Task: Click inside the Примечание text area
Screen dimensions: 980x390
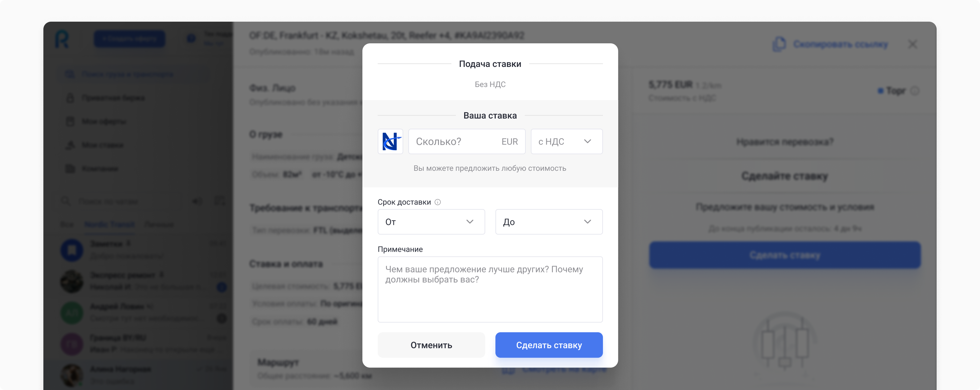Action: click(490, 289)
